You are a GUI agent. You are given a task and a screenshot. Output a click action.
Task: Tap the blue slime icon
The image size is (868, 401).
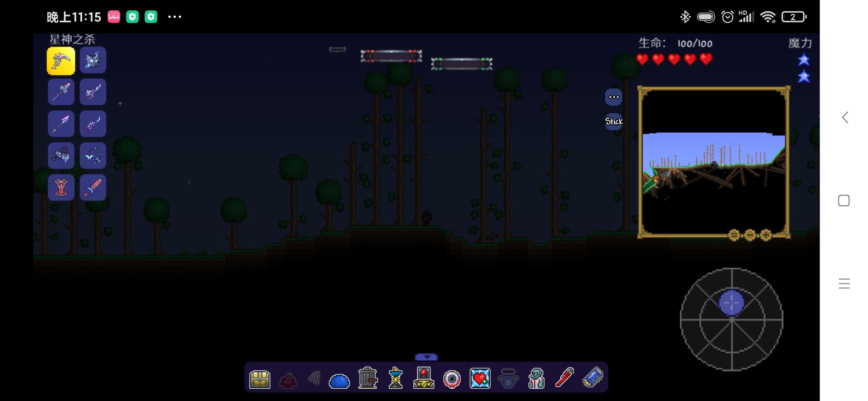339,381
